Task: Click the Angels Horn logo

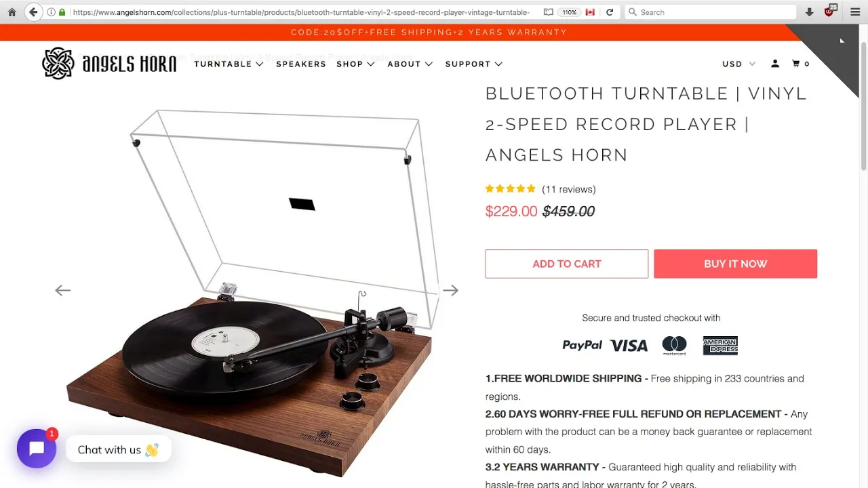Action: [109, 64]
